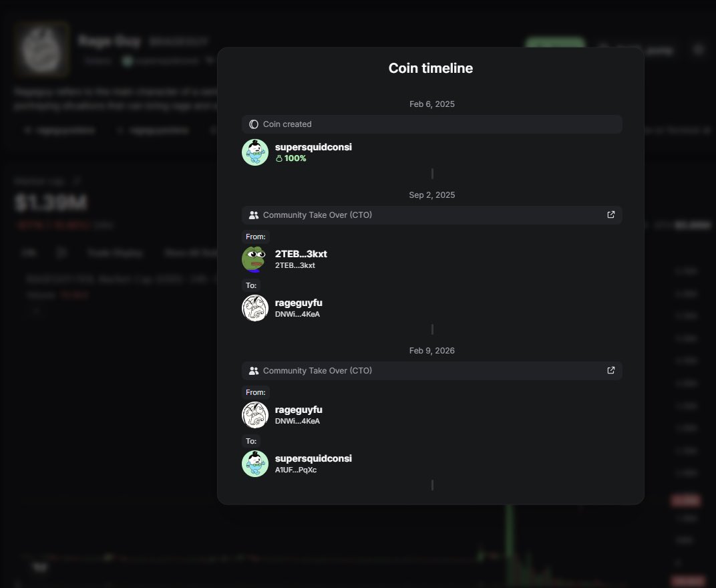Click DNWi...4KeA address in Feb 9, 2026 entry

tap(297, 421)
